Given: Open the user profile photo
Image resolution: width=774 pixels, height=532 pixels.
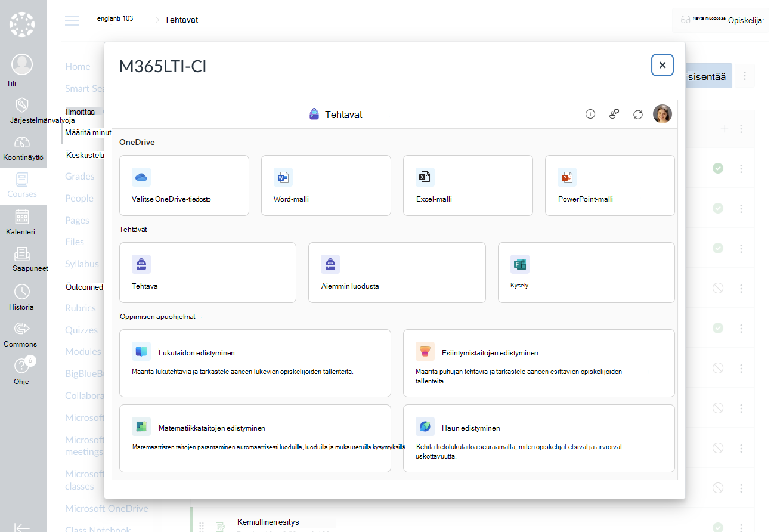Looking at the screenshot, I should [662, 114].
